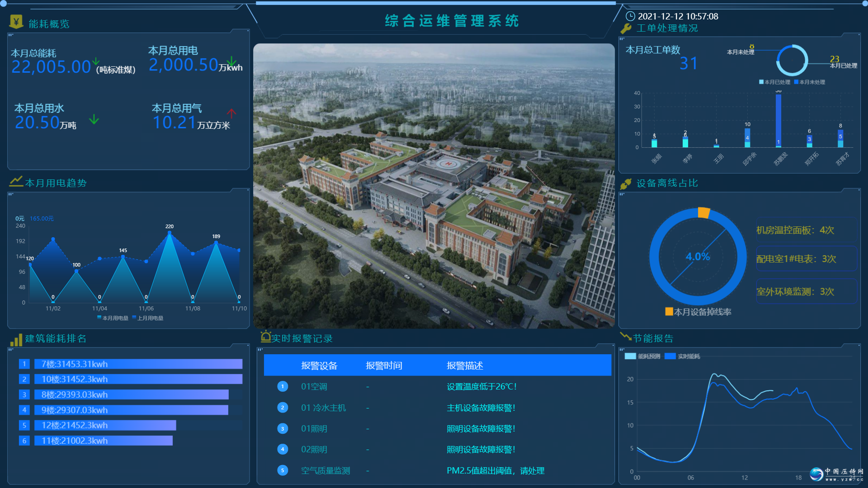Select the 7楼:31453.31kwh ranking bar
The image size is (868, 488).
tap(138, 364)
